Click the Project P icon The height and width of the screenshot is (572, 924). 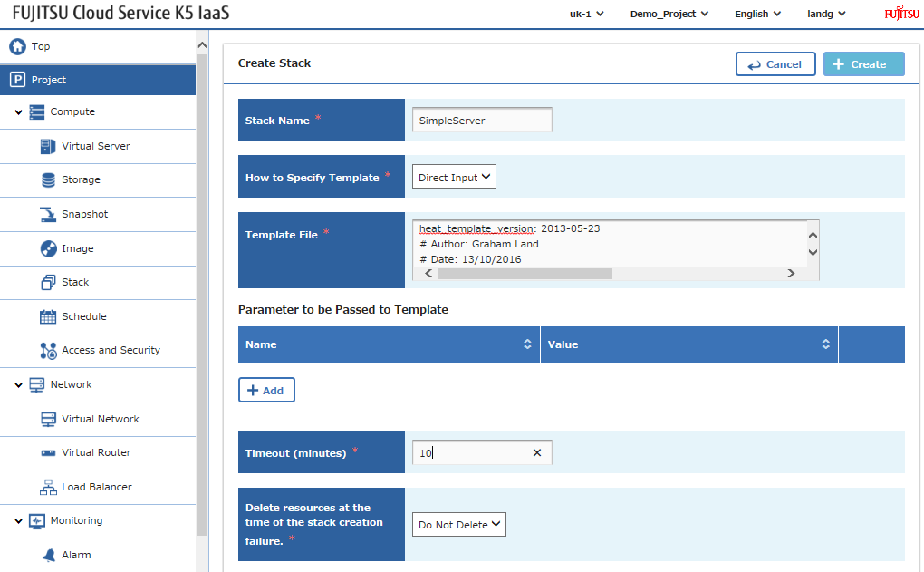(18, 80)
